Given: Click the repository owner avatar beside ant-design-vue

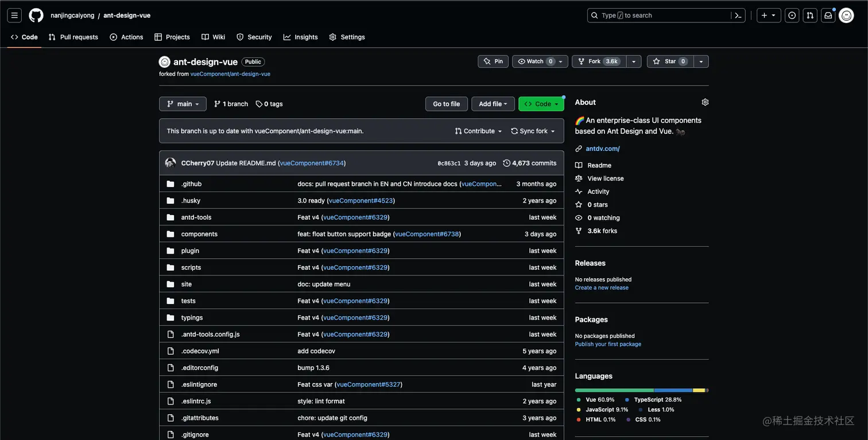Looking at the screenshot, I should (165, 62).
